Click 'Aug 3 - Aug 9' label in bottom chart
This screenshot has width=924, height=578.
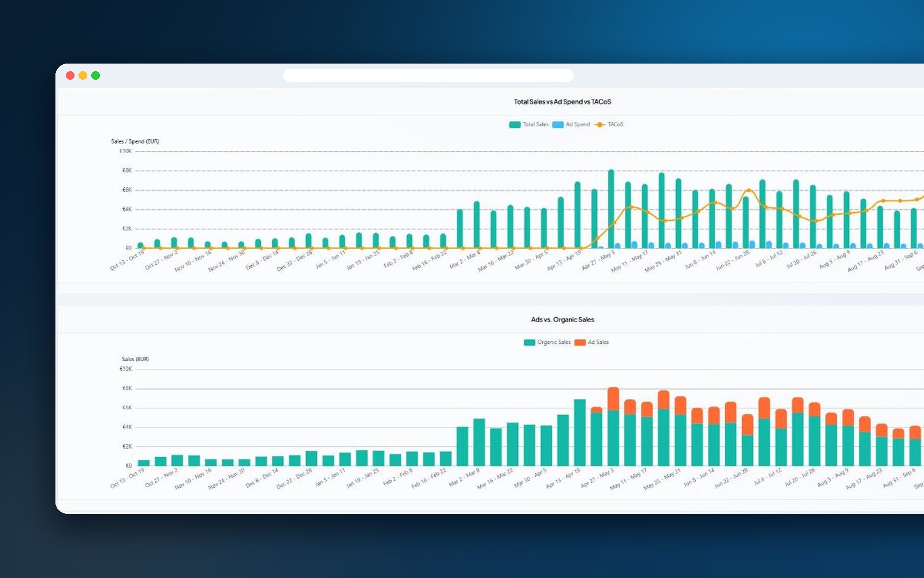click(834, 478)
